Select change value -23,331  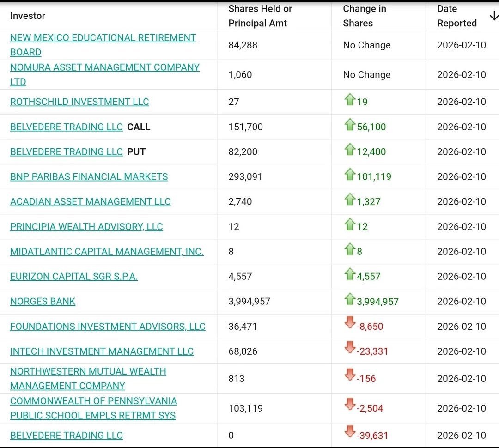(372, 351)
